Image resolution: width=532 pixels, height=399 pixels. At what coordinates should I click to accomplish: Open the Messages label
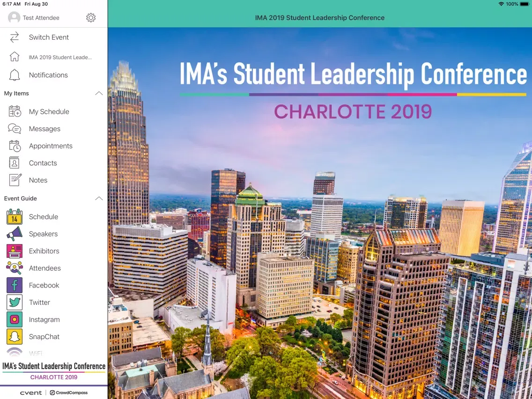pos(44,129)
